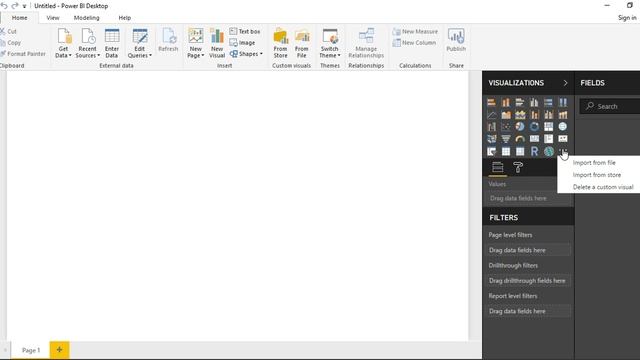Insert an Image from ribbon
The height and width of the screenshot is (360, 640).
coord(242,42)
